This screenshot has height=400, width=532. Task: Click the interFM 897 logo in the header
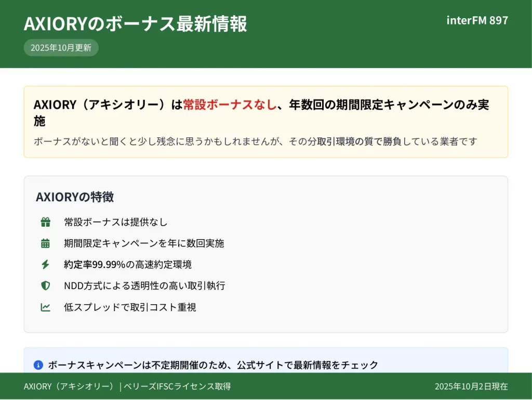[x=477, y=21]
